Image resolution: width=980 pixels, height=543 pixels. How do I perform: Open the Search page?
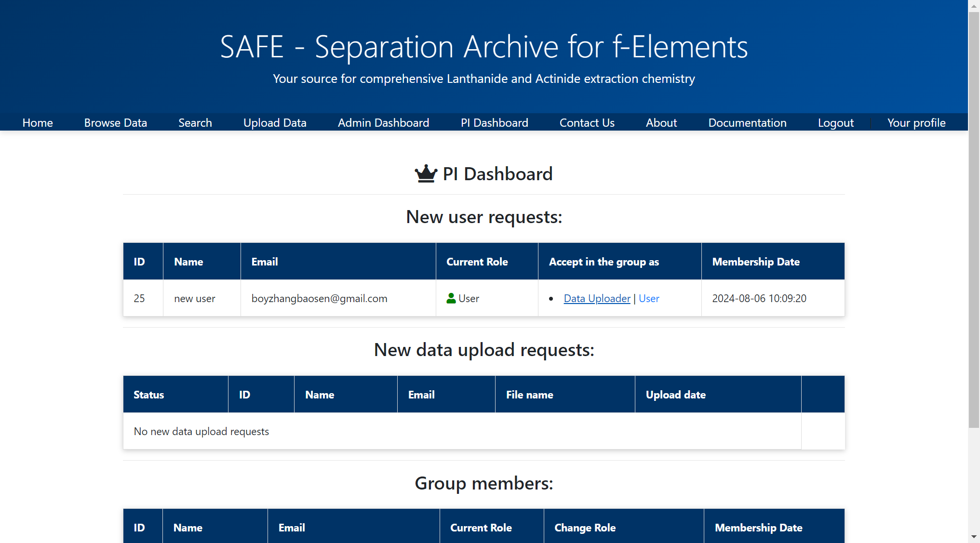tap(195, 123)
